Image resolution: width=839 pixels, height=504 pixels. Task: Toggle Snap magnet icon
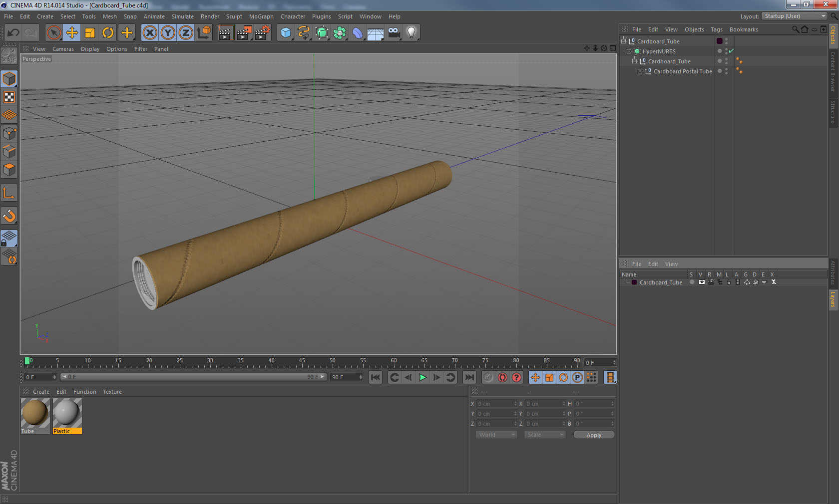9,216
